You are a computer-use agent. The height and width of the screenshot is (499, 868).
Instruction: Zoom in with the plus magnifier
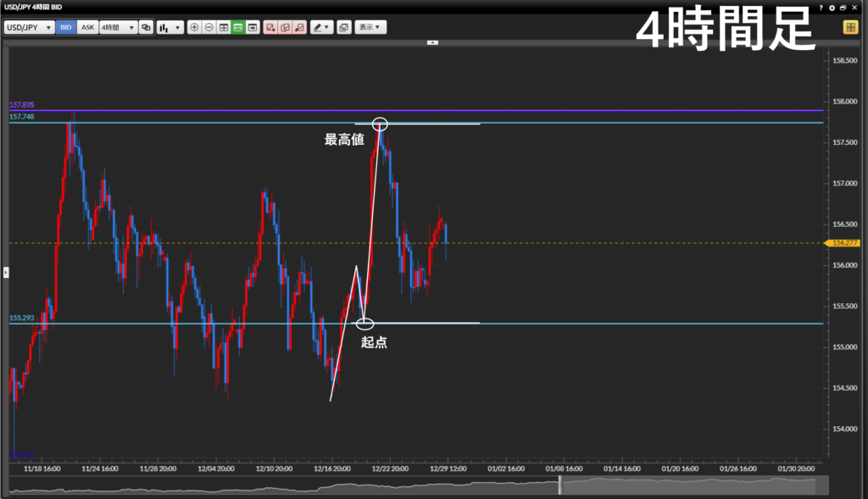[195, 27]
